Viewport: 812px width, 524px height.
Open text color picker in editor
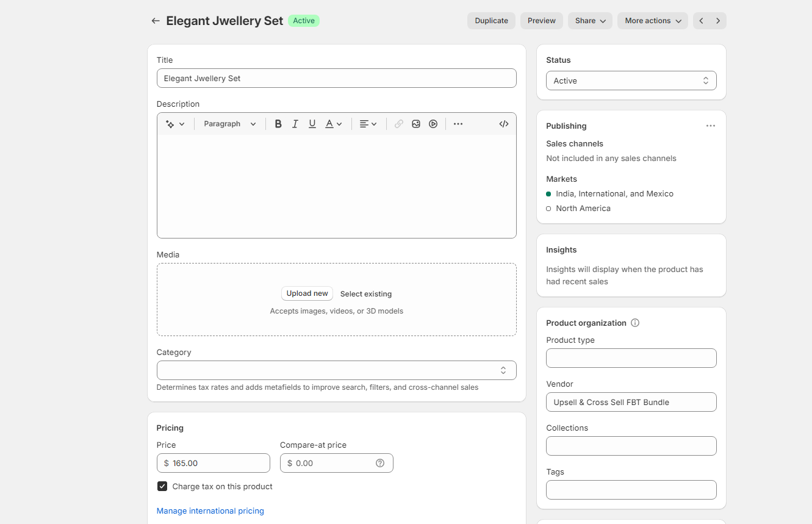click(x=334, y=124)
